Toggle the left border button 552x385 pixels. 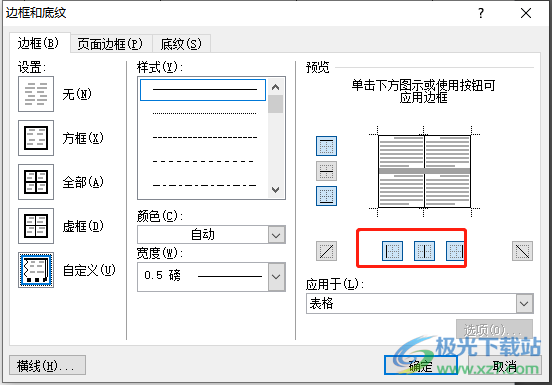click(x=392, y=251)
